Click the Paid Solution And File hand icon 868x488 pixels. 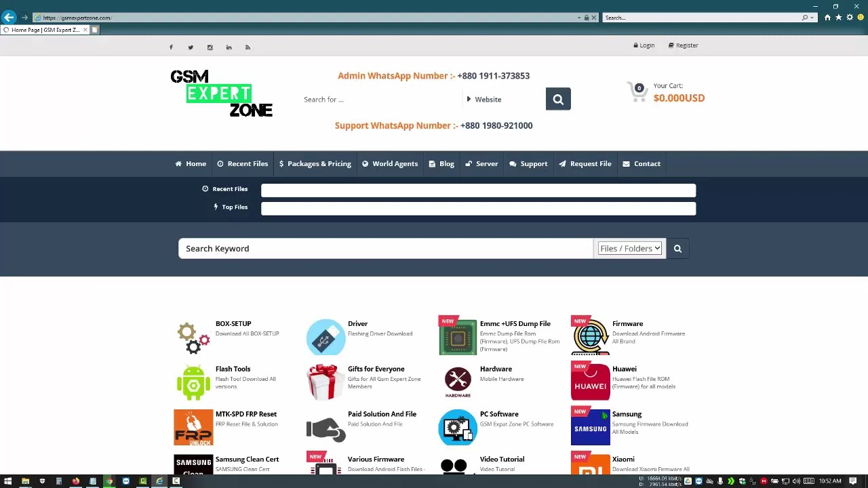[325, 428]
